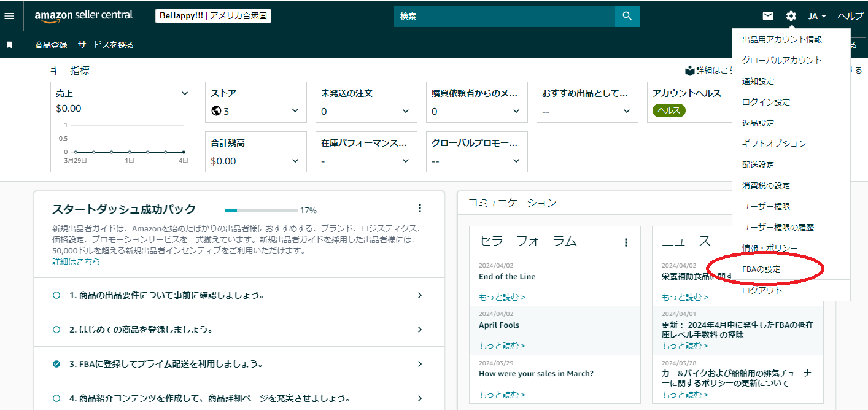The height and width of the screenshot is (410, 868).
Task: Expand the おすすめ出品として… card dropdown
Action: point(627,111)
